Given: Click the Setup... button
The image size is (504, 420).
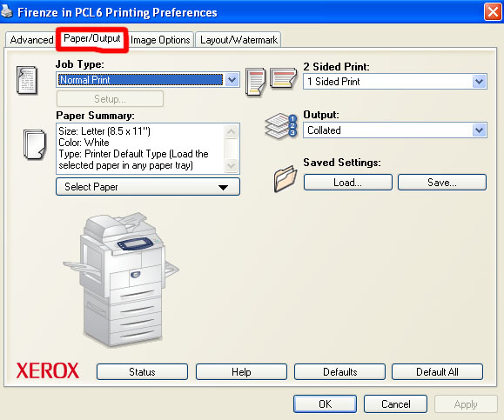Looking at the screenshot, I should (110, 99).
